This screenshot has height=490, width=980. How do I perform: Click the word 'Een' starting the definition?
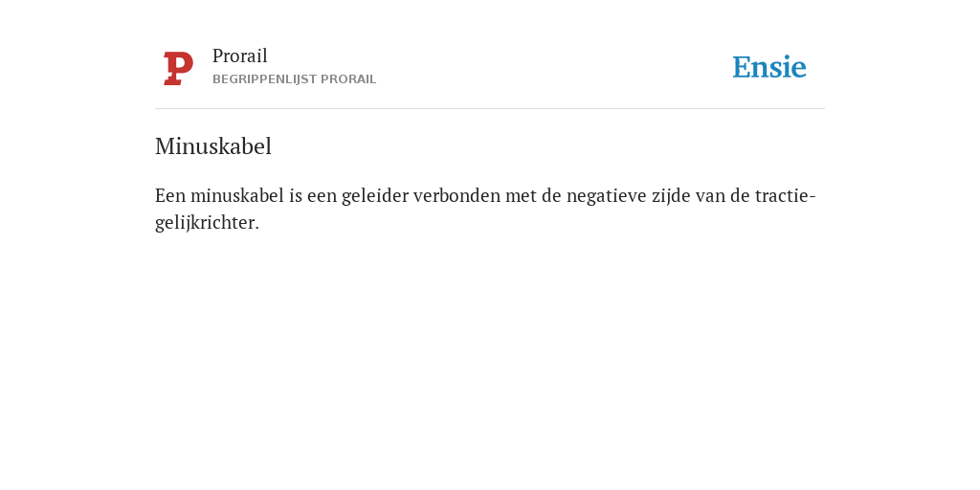click(x=170, y=195)
